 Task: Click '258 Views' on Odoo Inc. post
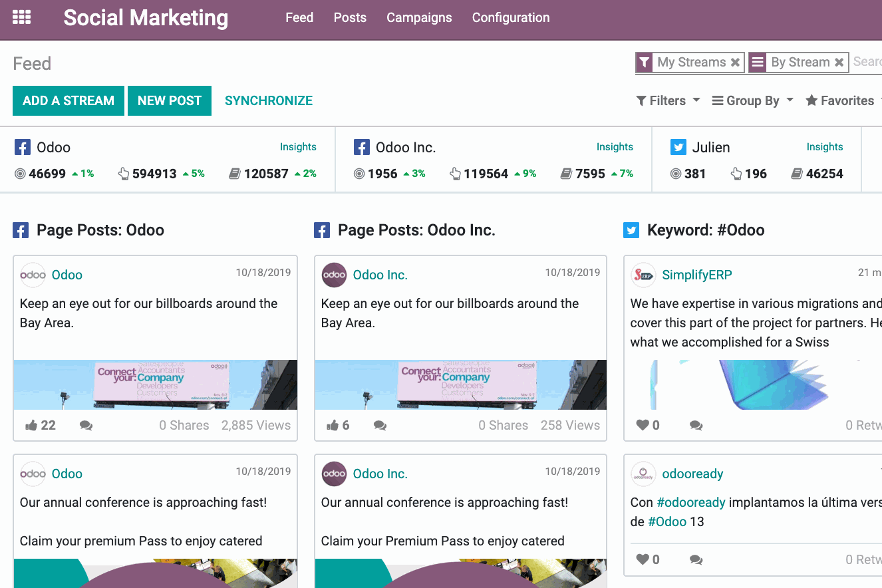coord(570,426)
